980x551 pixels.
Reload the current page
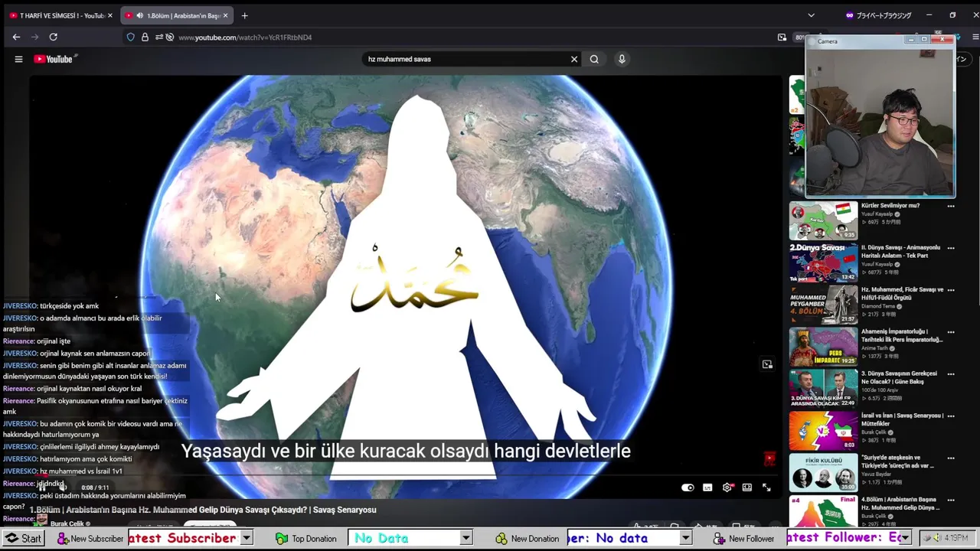click(53, 37)
